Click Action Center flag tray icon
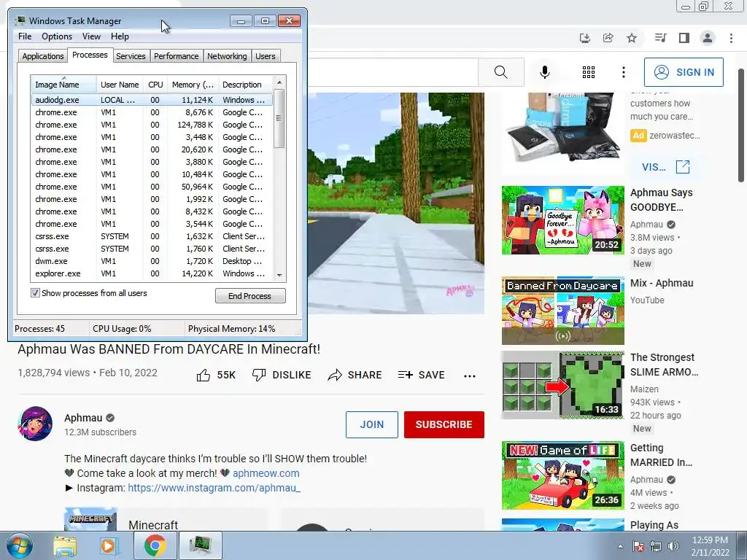Screen dimensions: 747x560 coord(638,546)
